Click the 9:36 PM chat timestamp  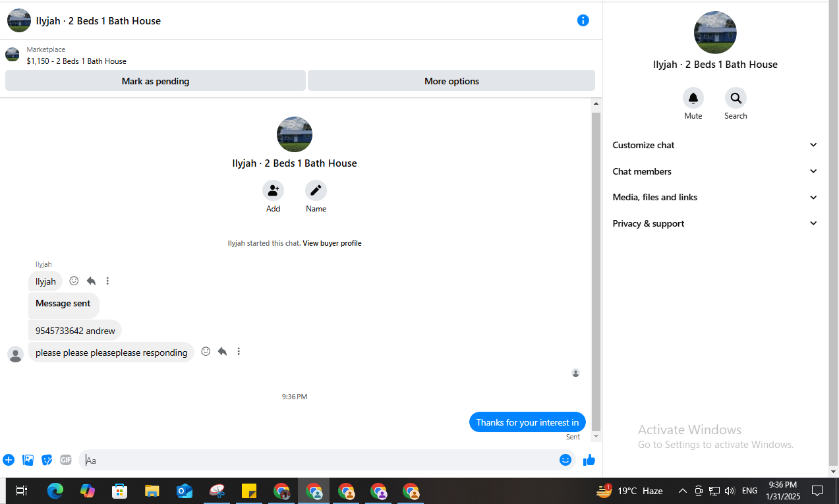click(295, 397)
